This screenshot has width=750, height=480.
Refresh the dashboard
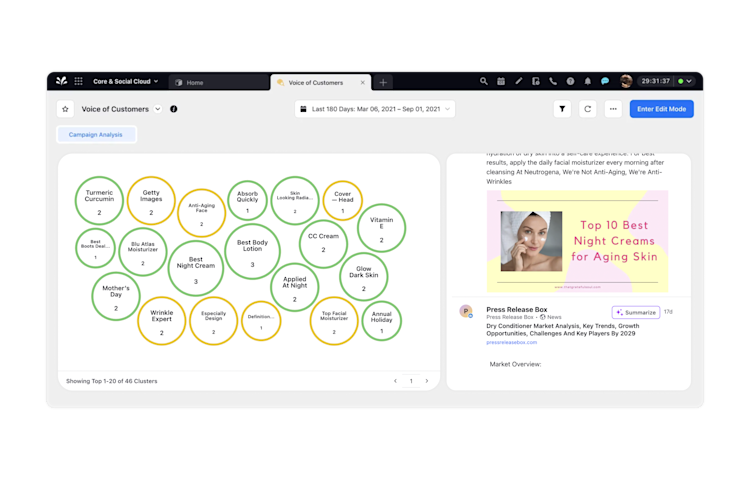pyautogui.click(x=587, y=109)
